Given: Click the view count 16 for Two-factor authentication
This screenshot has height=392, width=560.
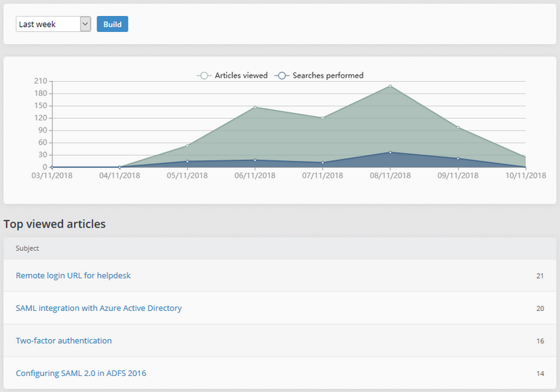Looking at the screenshot, I should 540,341.
